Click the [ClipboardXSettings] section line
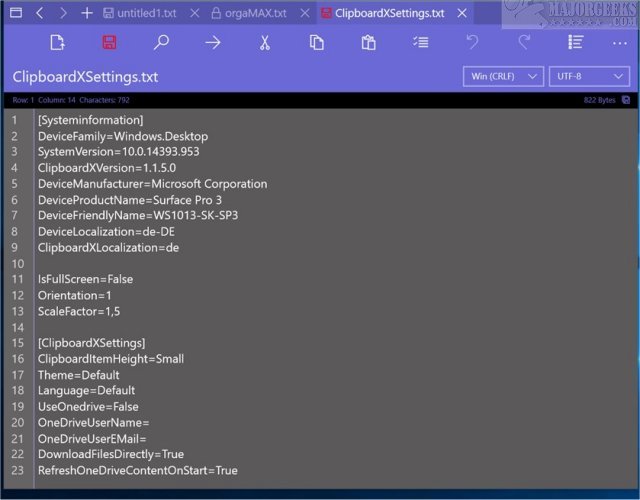Viewport: 640px width, 500px height. point(91,343)
